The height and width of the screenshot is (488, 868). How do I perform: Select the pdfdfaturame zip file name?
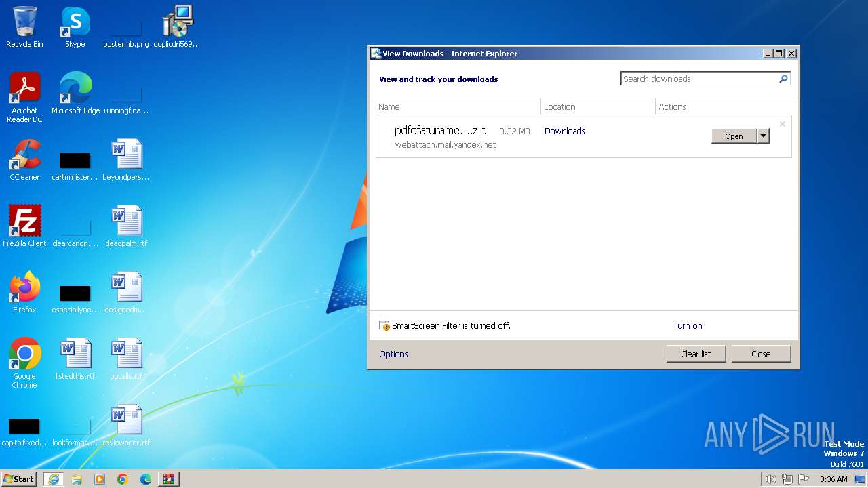(441, 131)
